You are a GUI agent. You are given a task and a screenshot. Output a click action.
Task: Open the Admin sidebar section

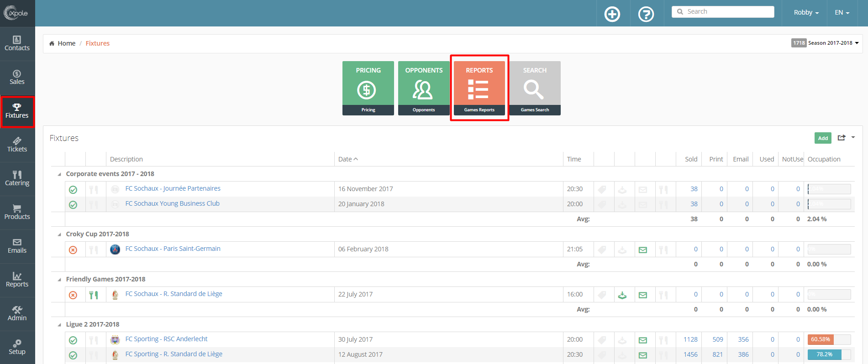tap(17, 314)
